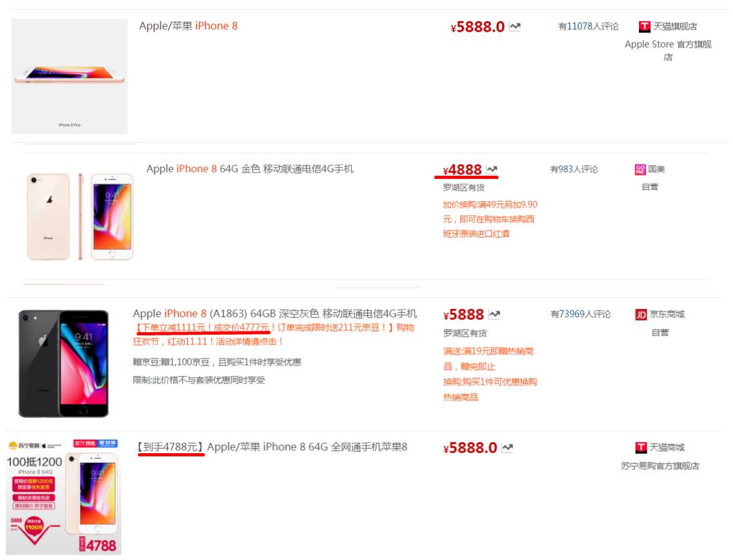The image size is (733, 560).
Task: View the 11078 reviews link
Action: pos(588,26)
